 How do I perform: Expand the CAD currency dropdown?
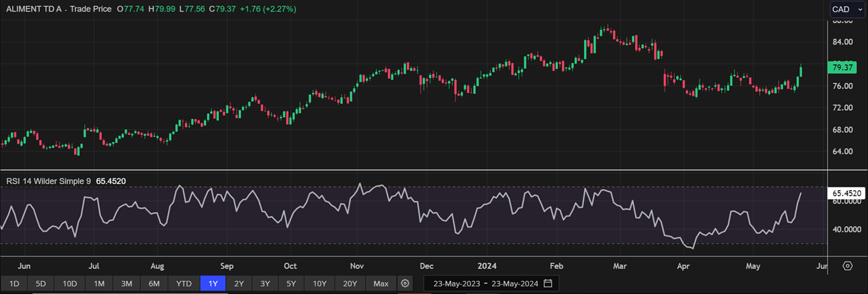845,9
